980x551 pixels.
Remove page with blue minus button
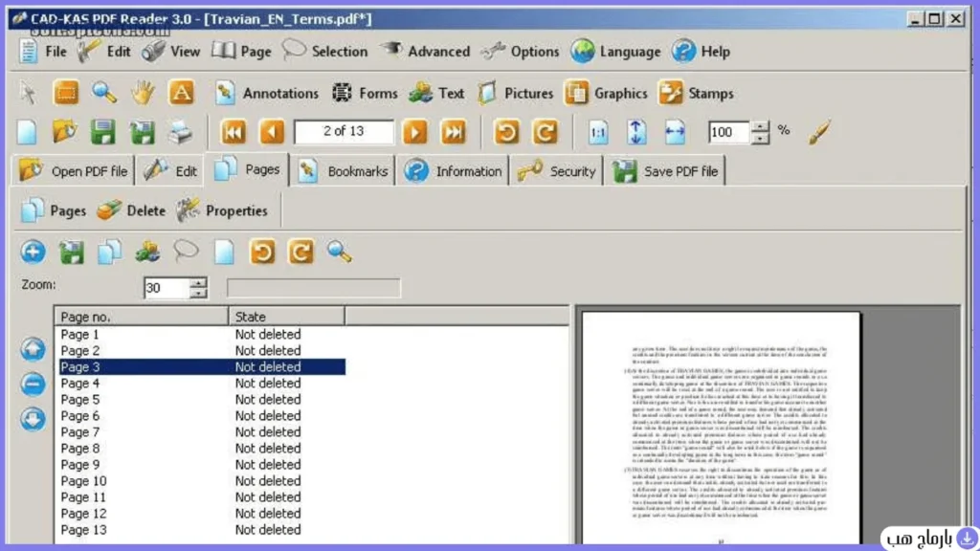coord(33,384)
